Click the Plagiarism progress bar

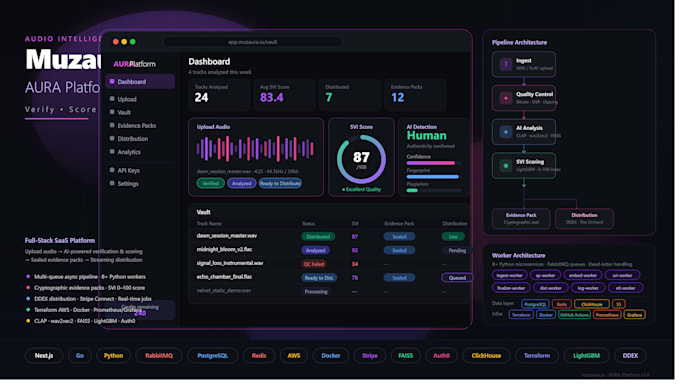434,191
